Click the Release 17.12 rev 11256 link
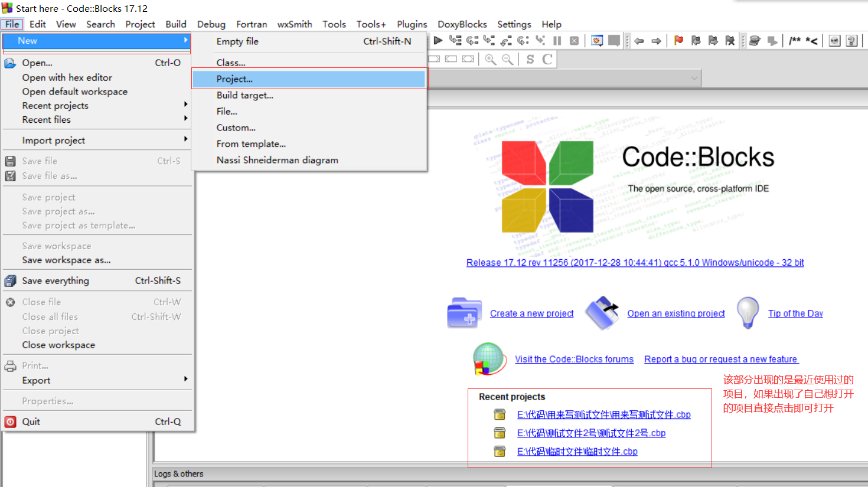 (x=635, y=263)
